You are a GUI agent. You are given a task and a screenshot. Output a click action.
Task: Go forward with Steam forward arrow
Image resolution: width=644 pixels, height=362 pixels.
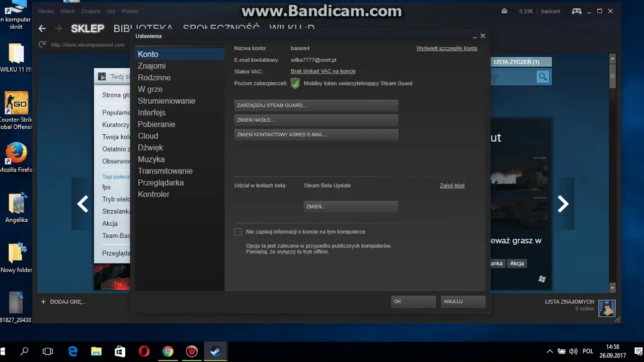(x=58, y=29)
